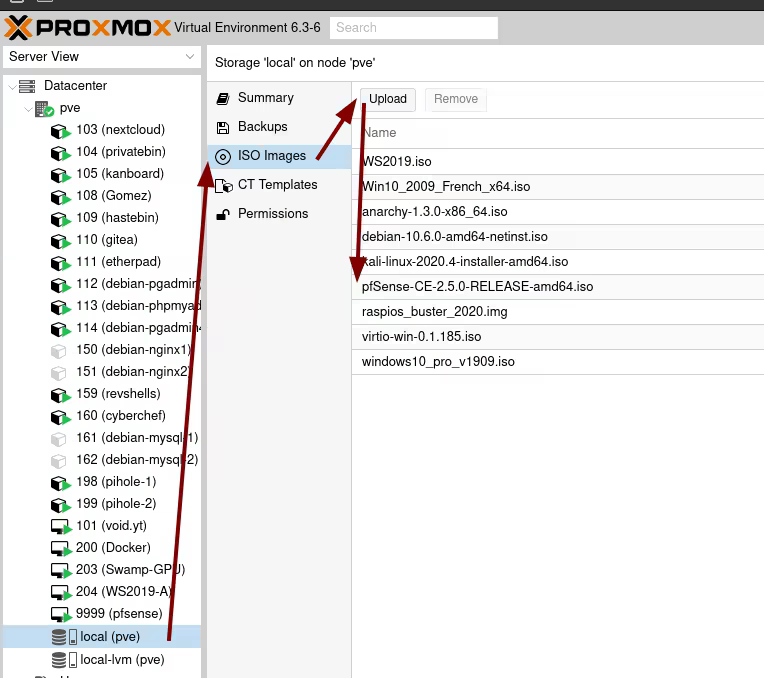The height and width of the screenshot is (678, 764).
Task: Select container icon for 198 (pihole-1)
Action: (61, 483)
